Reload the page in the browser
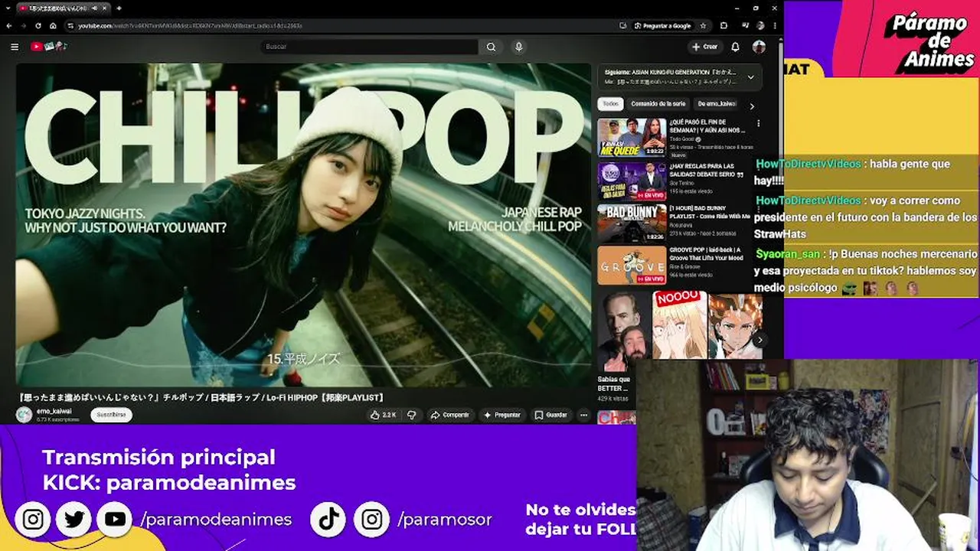 pyautogui.click(x=38, y=25)
